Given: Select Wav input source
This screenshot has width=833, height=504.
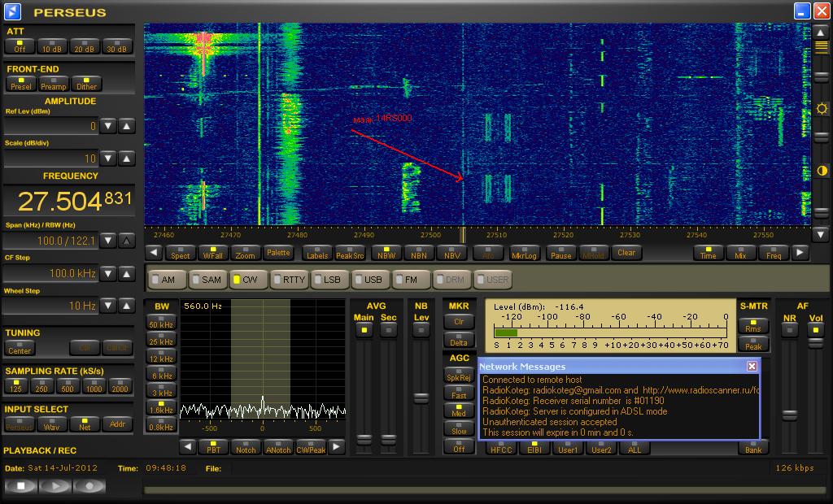Looking at the screenshot, I should tap(51, 424).
